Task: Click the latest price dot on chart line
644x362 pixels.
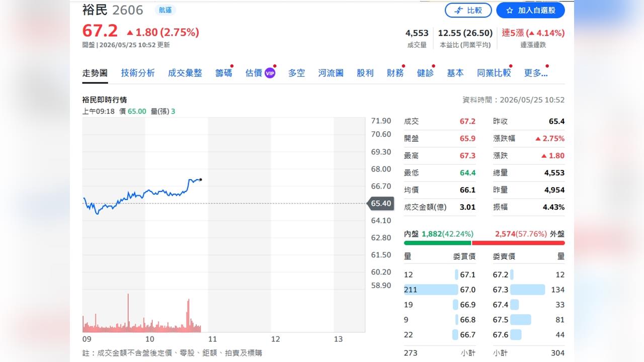Action: (201, 179)
